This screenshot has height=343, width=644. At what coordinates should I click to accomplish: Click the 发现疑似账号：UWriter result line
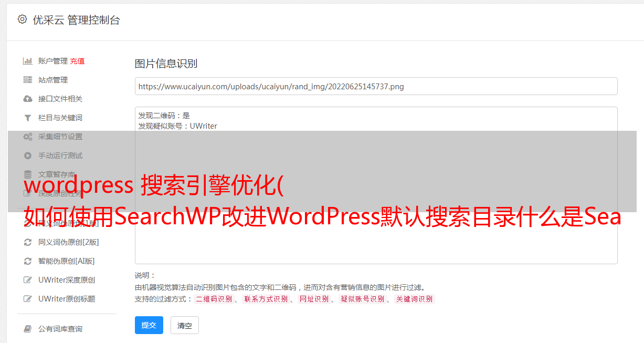coord(178,126)
